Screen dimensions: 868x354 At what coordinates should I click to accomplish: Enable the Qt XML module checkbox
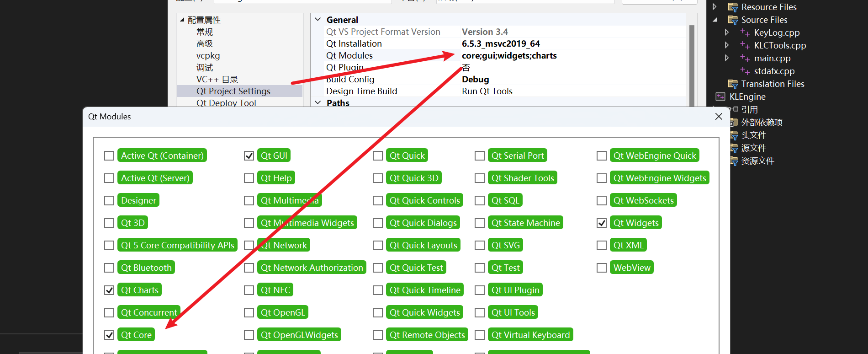click(602, 246)
